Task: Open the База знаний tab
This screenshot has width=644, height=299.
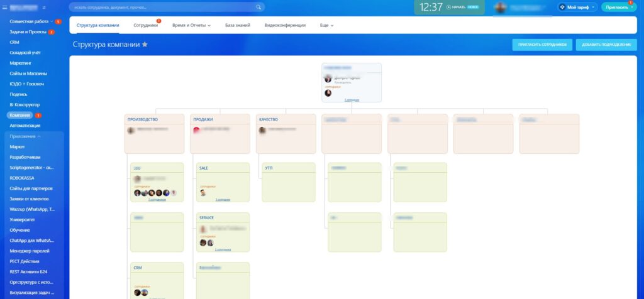Action: 237,25
